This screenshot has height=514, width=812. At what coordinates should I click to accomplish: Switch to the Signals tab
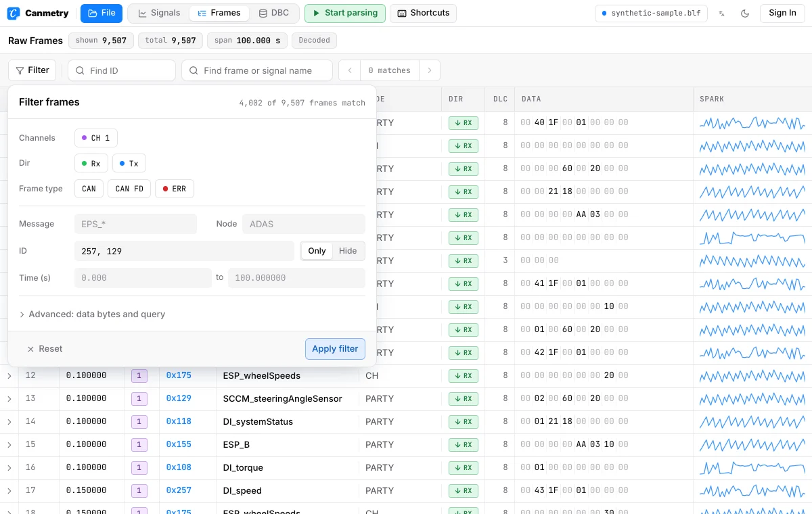coord(159,13)
